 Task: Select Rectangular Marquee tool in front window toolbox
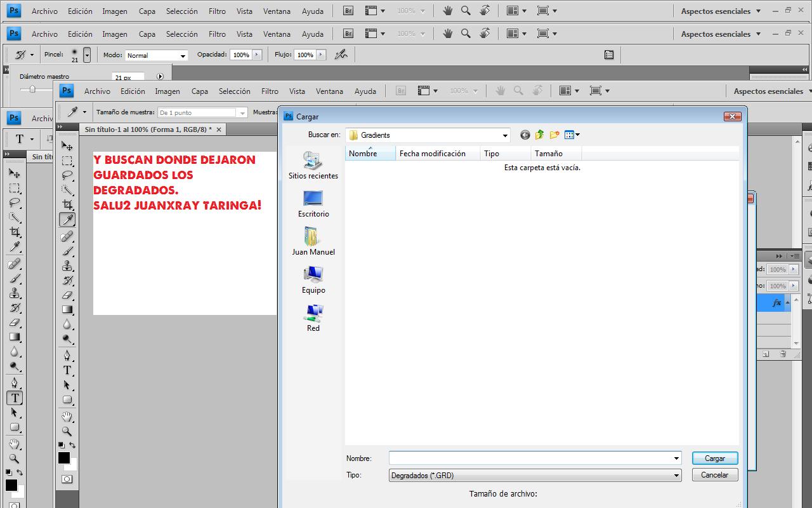tap(67, 161)
